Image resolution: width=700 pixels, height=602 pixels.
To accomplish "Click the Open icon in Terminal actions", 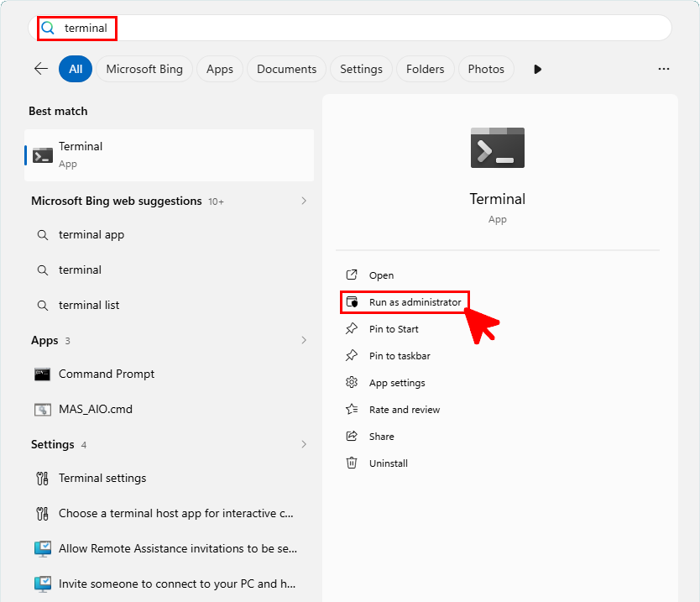I will tap(352, 275).
